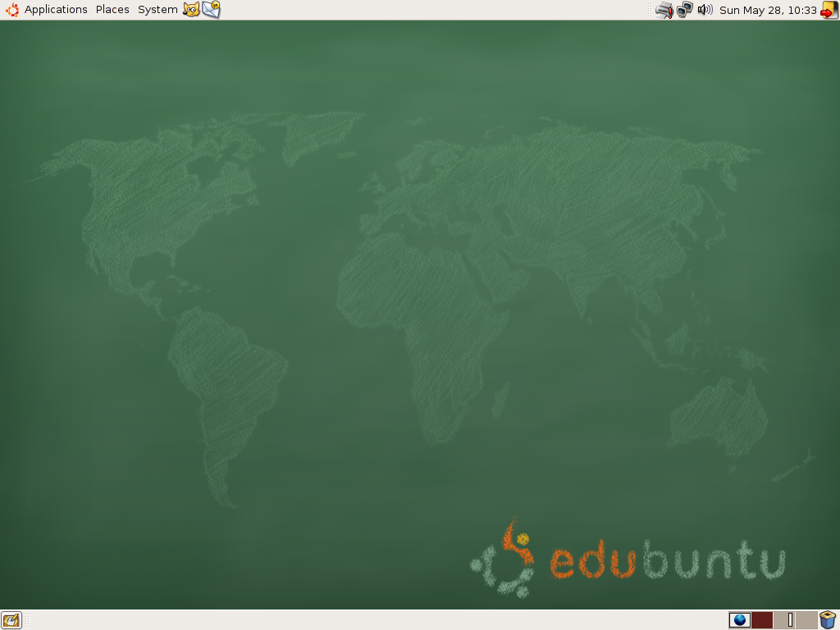Click the Edubuntu logo on the wallpaper
Screen dimensions: 840x630
point(628,560)
